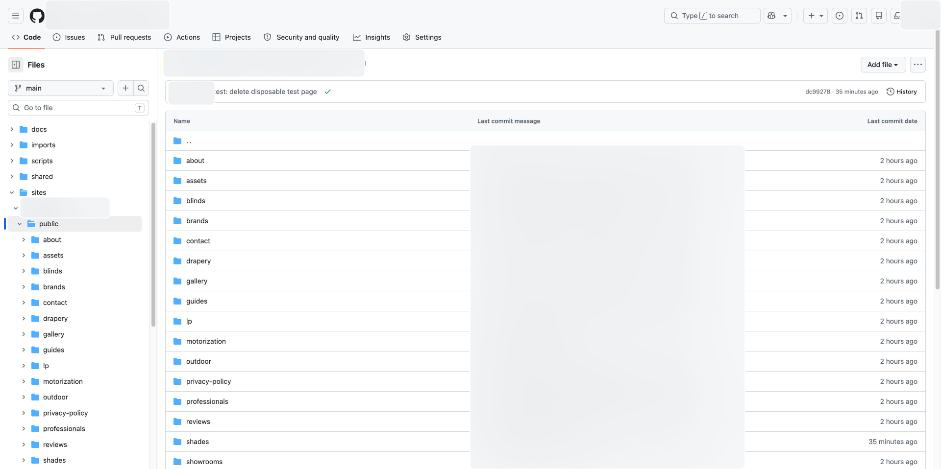The width and height of the screenshot is (941, 469).
Task: Open the outdoor folder in file list
Action: pyautogui.click(x=199, y=362)
